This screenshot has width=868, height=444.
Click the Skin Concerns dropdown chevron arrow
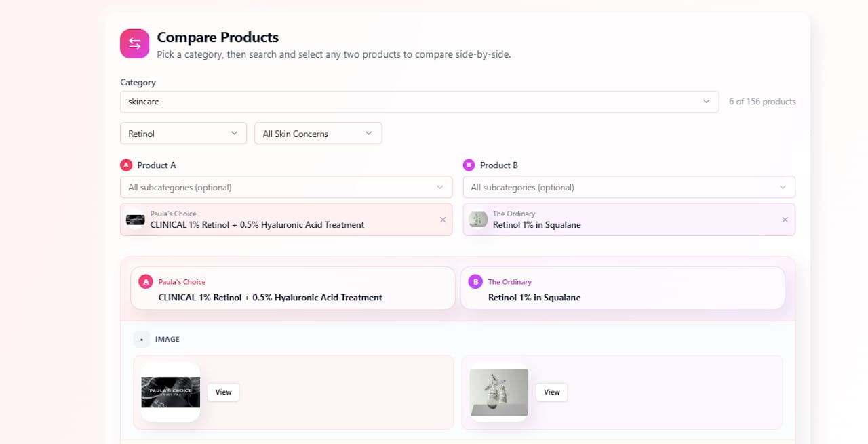point(369,134)
